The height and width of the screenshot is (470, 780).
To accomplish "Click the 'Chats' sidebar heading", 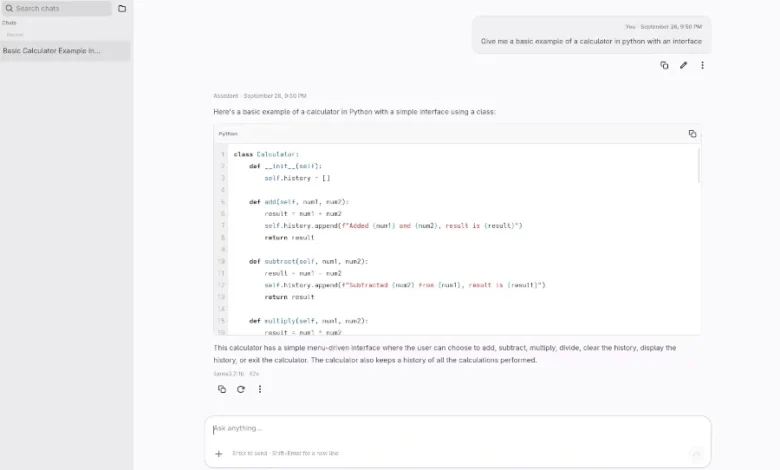I will click(9, 23).
